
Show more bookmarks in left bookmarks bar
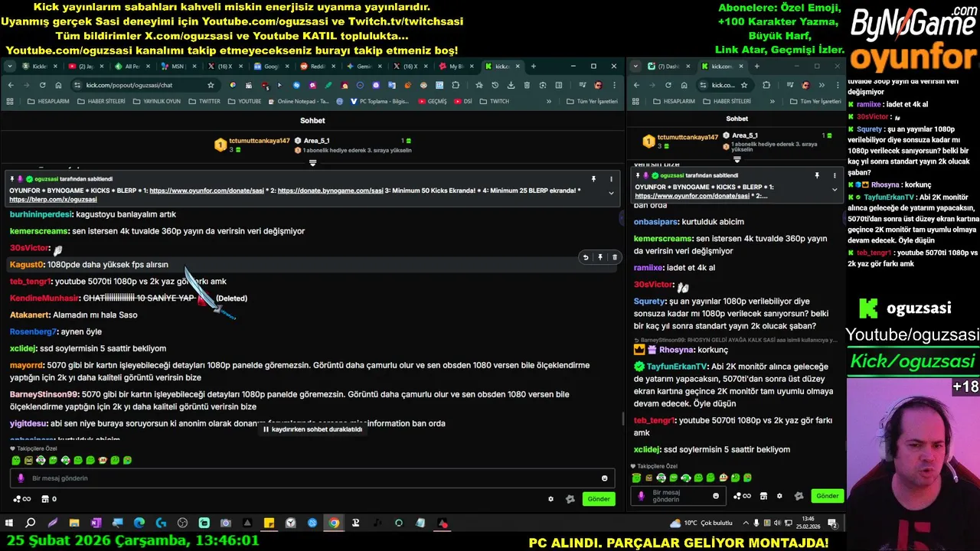[549, 101]
